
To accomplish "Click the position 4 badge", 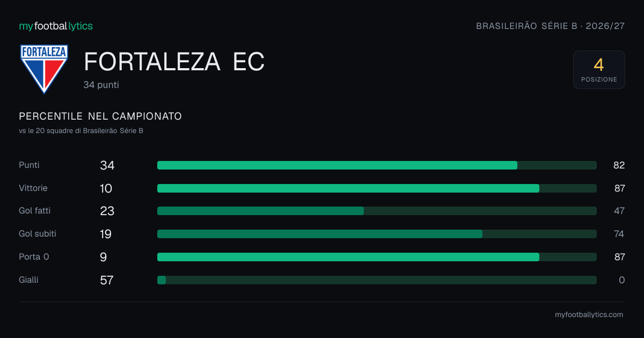I will click(599, 70).
